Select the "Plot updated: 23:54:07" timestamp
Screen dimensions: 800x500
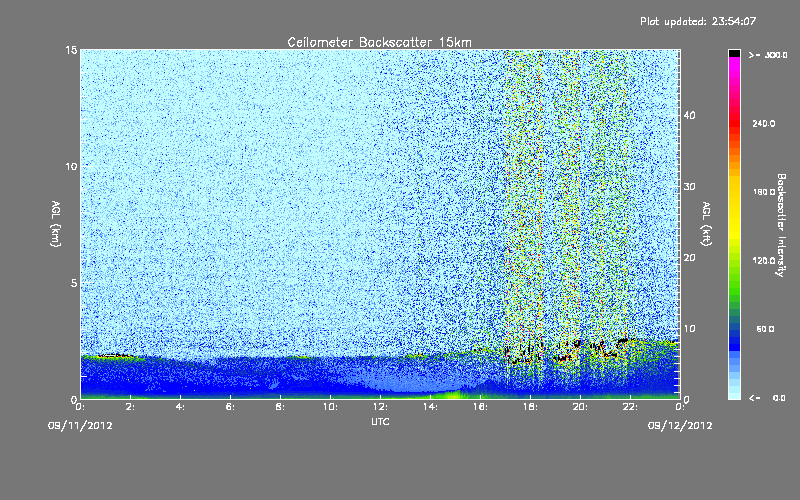pos(698,21)
